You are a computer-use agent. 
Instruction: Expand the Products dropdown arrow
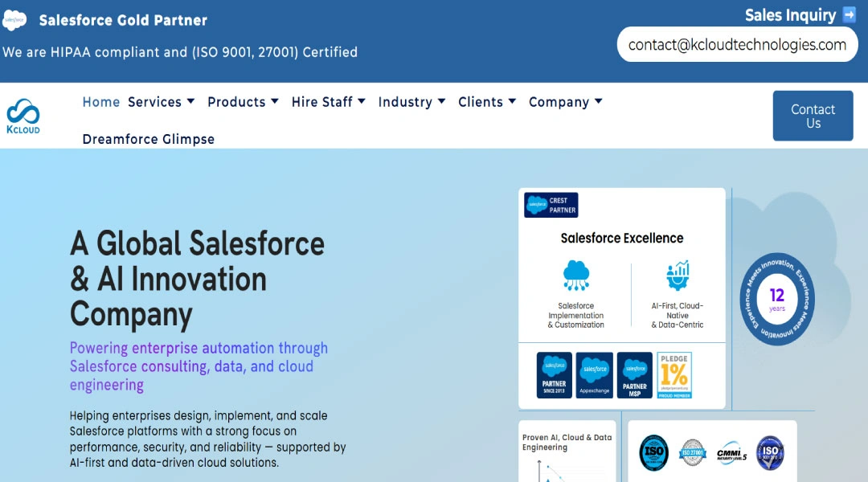275,101
